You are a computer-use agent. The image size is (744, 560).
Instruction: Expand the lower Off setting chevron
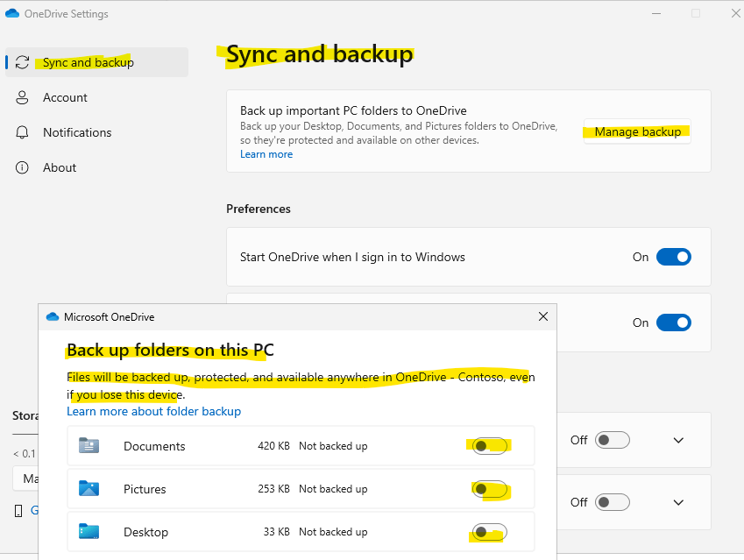coord(678,502)
